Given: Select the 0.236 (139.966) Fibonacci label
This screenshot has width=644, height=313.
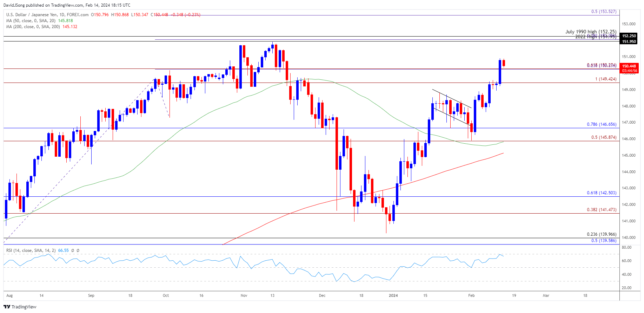Looking at the screenshot, I should (x=602, y=234).
